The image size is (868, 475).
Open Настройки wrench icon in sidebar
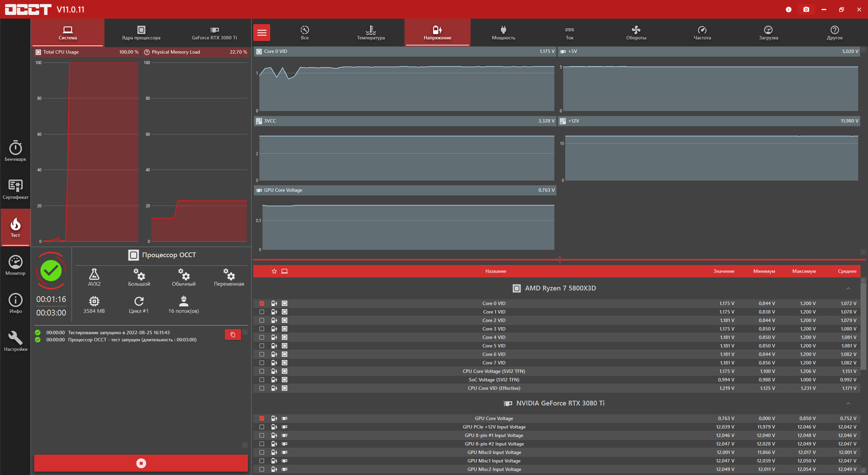click(15, 341)
